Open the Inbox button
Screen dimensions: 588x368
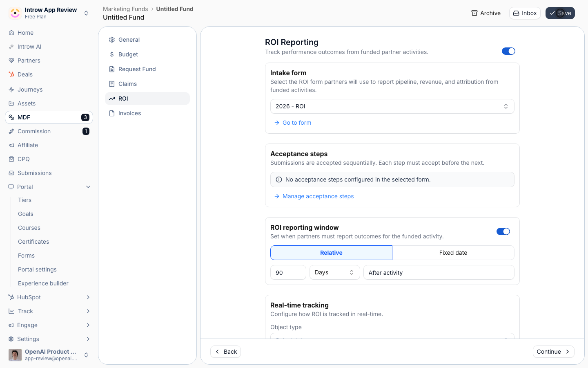(525, 13)
